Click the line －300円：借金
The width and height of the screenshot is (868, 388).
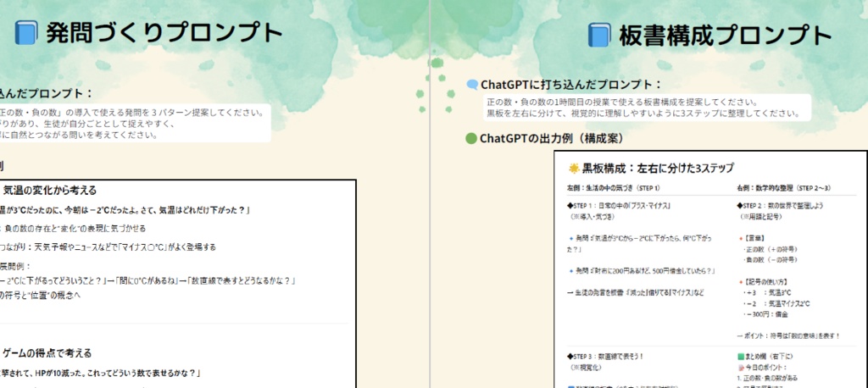(765, 314)
